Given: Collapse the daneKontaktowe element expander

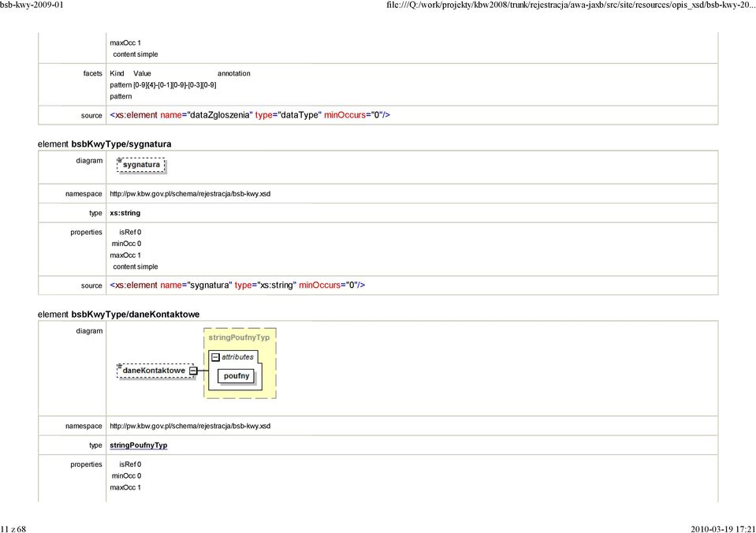Looking at the screenshot, I should 193,371.
